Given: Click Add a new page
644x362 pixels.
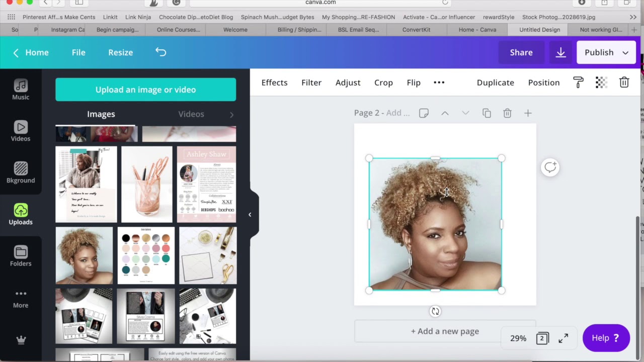Looking at the screenshot, I should tap(445, 331).
